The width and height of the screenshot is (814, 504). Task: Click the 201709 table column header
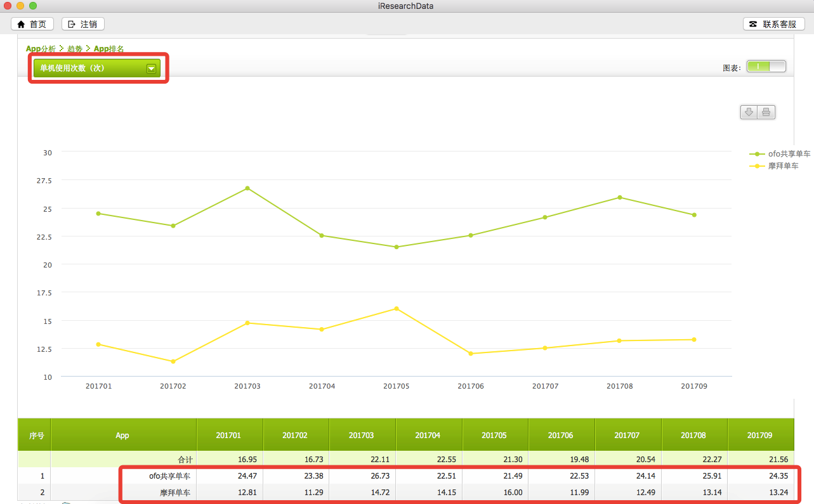click(759, 436)
